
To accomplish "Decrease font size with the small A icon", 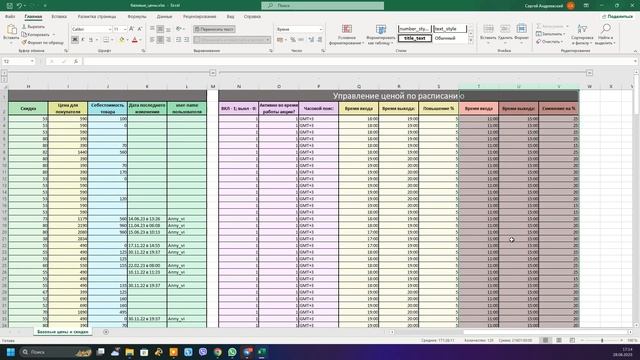I will click(140, 29).
